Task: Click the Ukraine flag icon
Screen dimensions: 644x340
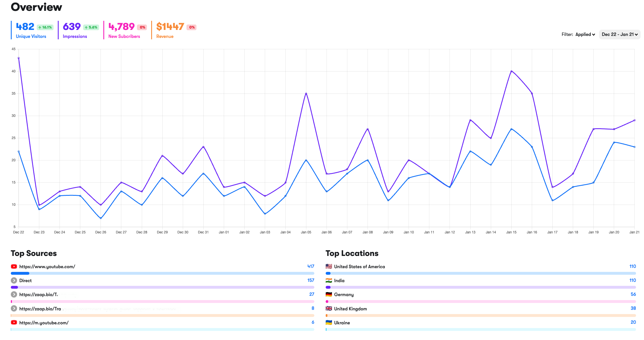Action: point(329,323)
